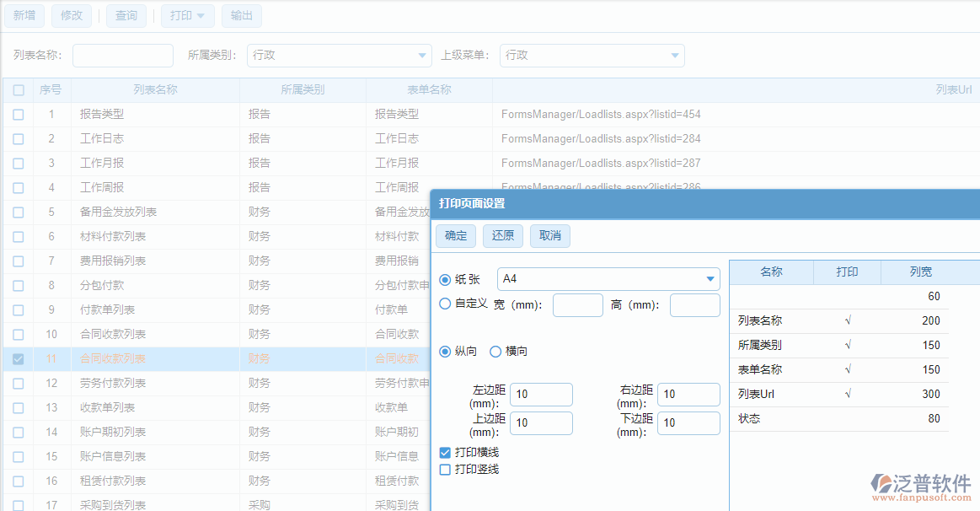Select the 纸张 standard paper radio button

tap(446, 278)
